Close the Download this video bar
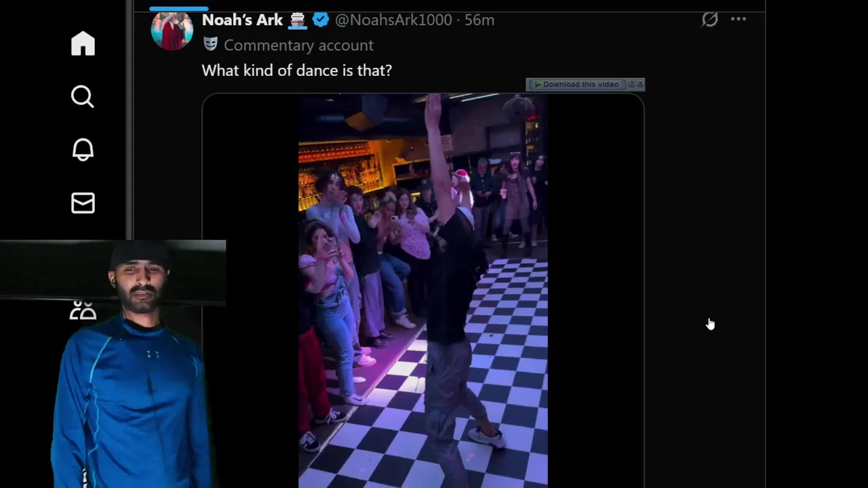 (x=639, y=84)
